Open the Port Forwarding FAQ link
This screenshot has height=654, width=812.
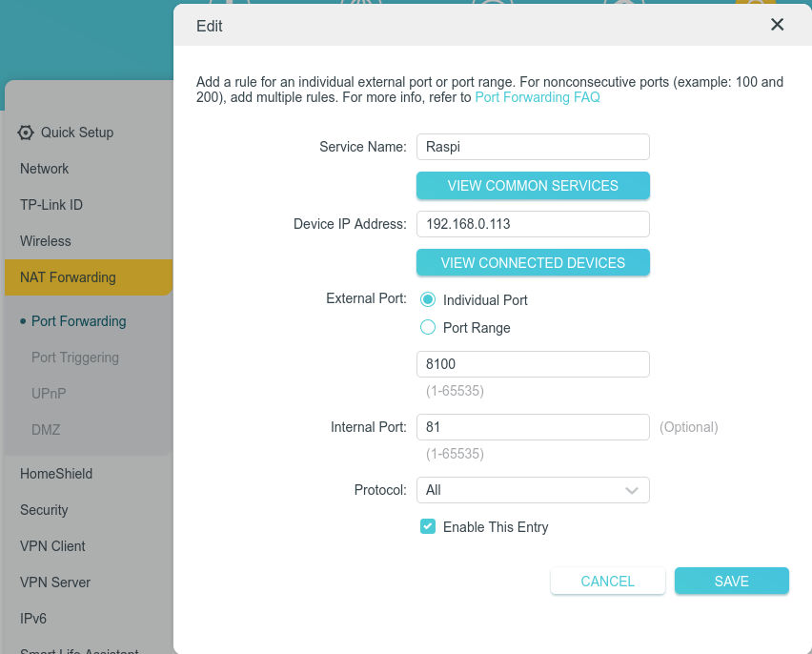[x=538, y=97]
